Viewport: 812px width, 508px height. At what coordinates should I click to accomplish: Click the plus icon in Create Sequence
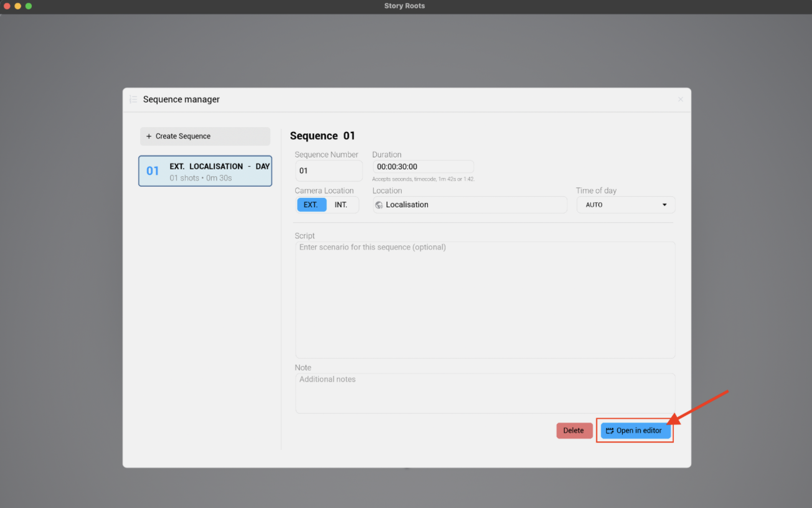point(149,136)
